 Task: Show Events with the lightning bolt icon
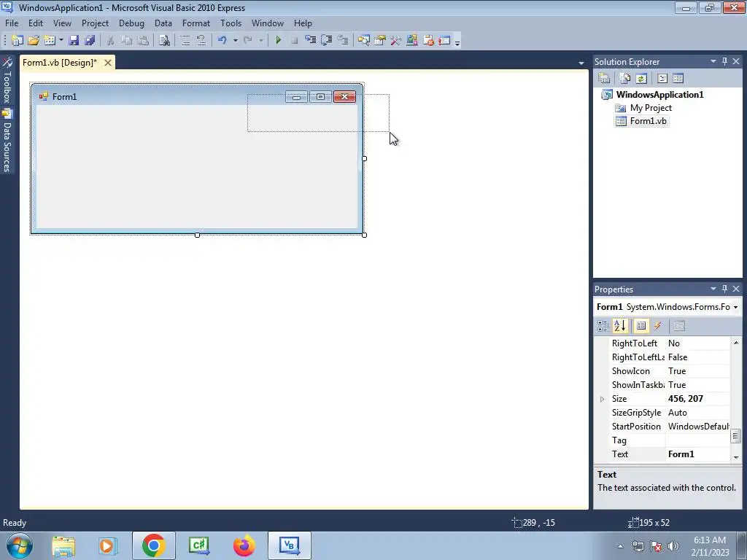(x=658, y=326)
